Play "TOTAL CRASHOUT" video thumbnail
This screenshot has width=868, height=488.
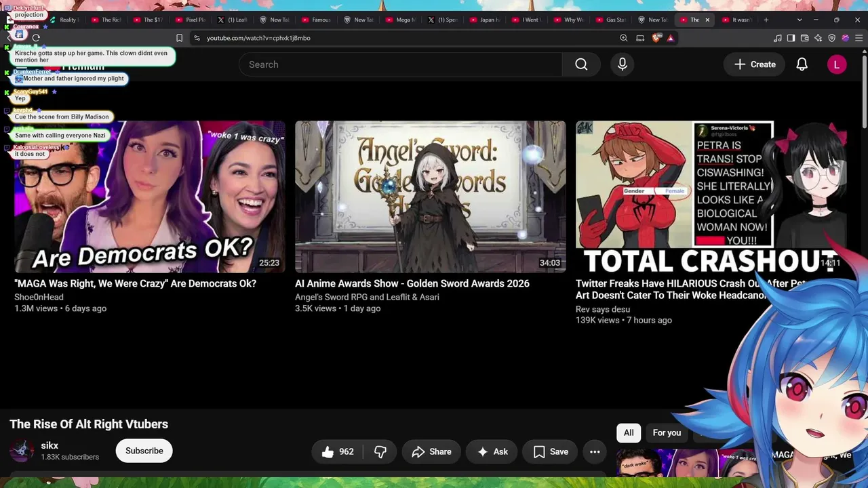click(710, 197)
